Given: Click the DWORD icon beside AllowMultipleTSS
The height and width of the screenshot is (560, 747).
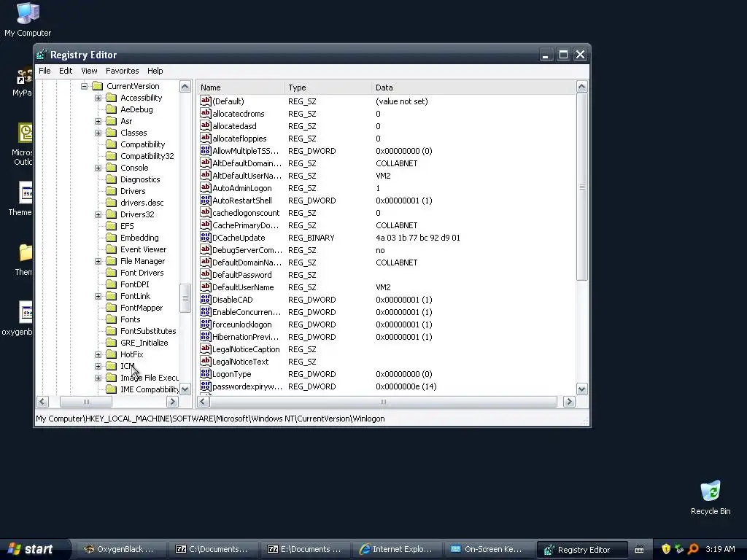Looking at the screenshot, I should 205,150.
